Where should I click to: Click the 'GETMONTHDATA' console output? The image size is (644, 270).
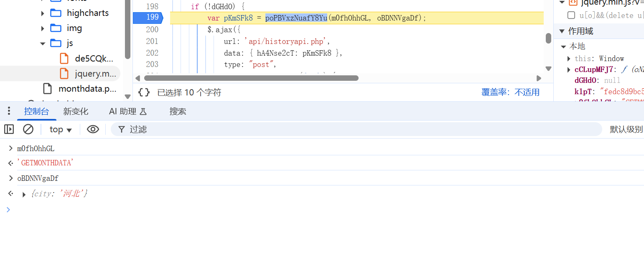tap(45, 163)
